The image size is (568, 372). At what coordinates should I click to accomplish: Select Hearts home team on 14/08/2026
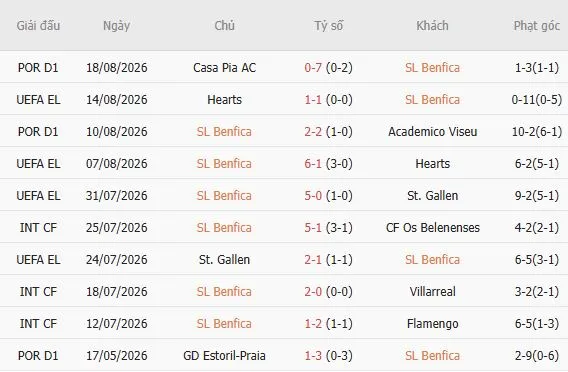(224, 100)
